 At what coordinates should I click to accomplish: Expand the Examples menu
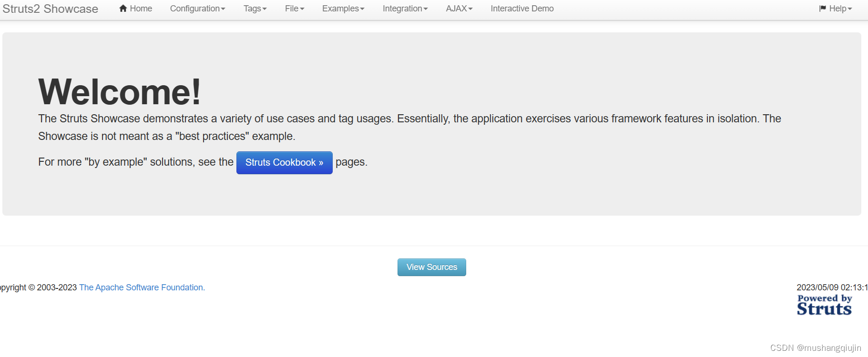[x=343, y=9]
